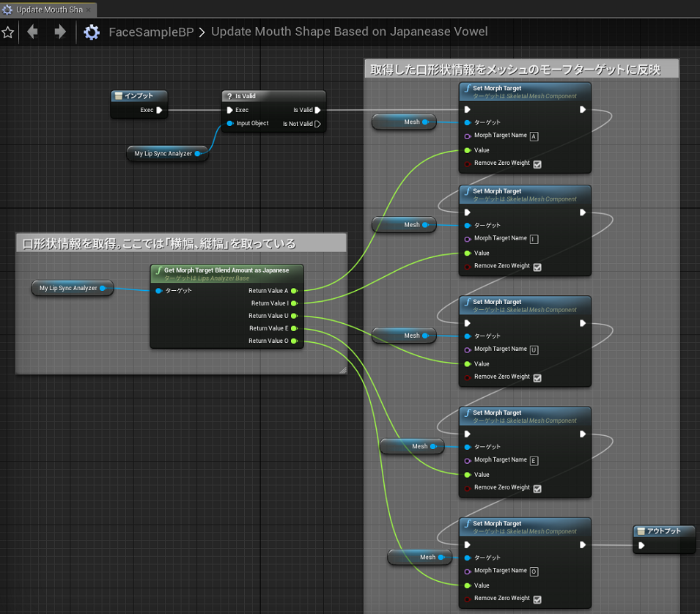Close the Update Mouth Sha tab

(89, 10)
